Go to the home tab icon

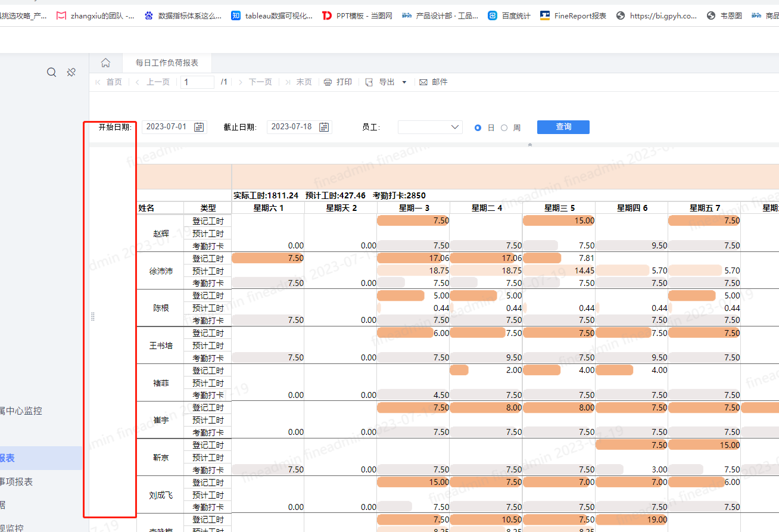[105, 63]
